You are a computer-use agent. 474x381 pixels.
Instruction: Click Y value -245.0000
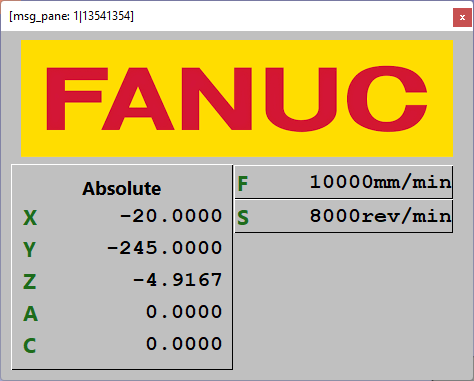pyautogui.click(x=164, y=248)
